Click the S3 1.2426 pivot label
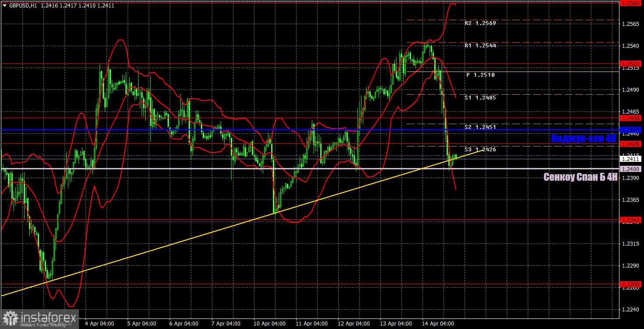The height and width of the screenshot is (329, 644). coord(480,149)
